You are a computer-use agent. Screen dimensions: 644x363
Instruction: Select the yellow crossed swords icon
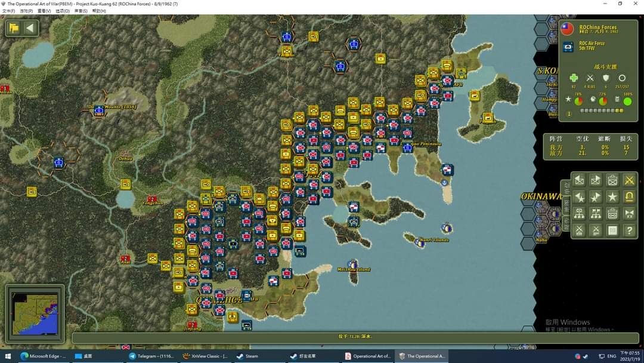tap(628, 180)
